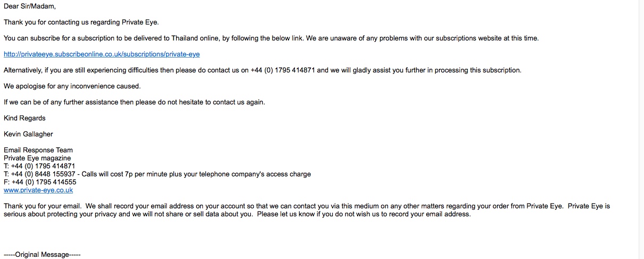This screenshot has width=644, height=259.
Task: Click the "If we can be of any further assistance" line
Action: coord(134,102)
